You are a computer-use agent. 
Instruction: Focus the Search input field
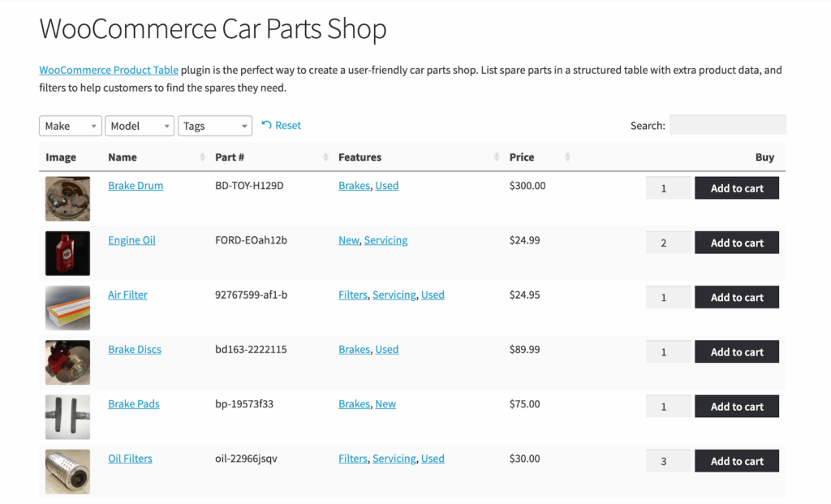point(728,125)
